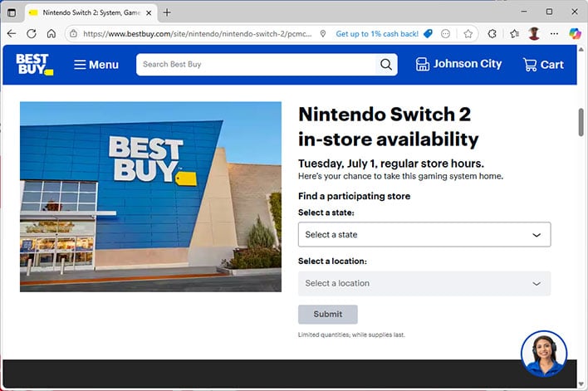Click the scrollbar up arrow
This screenshot has width=588, height=391.
[581, 49]
